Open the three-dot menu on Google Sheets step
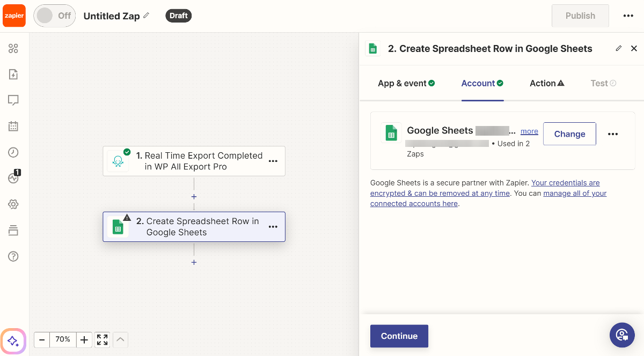 tap(273, 227)
